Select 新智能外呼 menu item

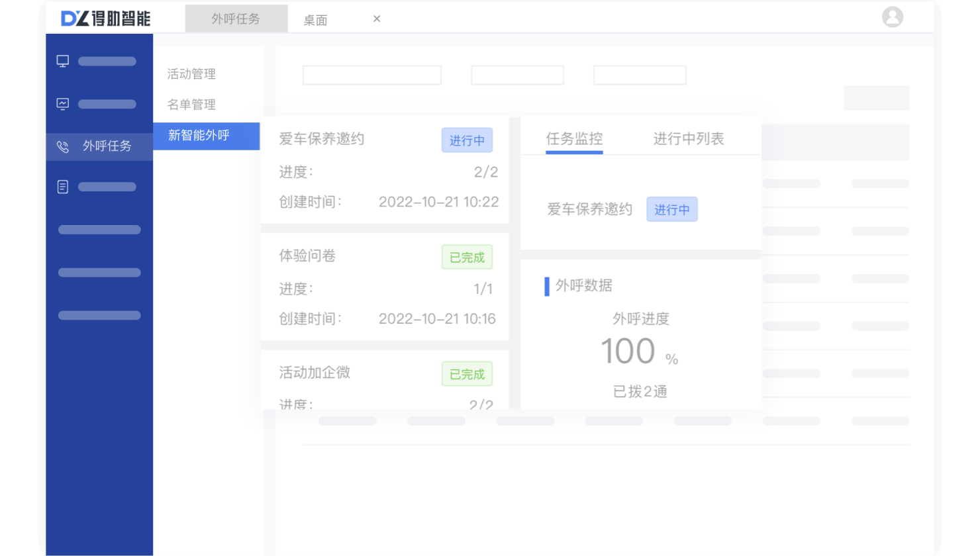199,136
